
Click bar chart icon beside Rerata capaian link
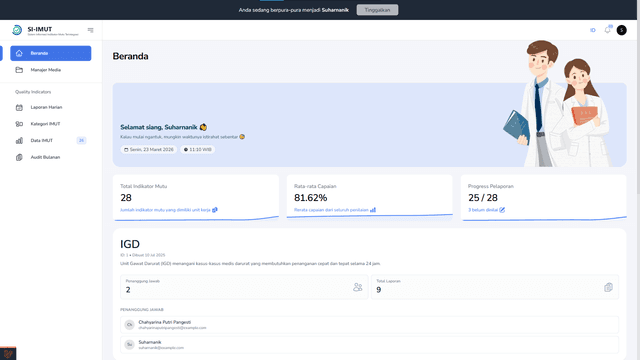click(373, 210)
